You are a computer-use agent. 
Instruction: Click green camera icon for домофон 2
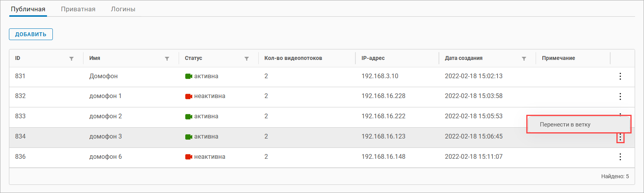pos(189,116)
